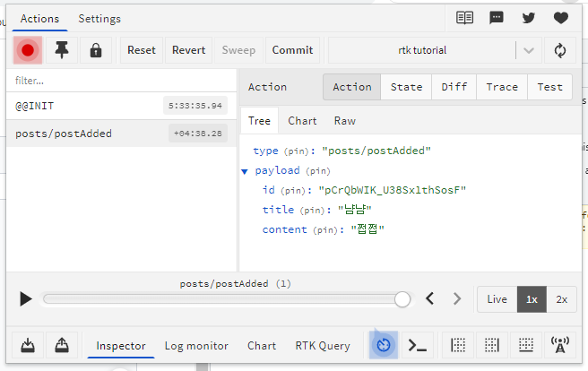Click the action filter input field

[x=121, y=81]
